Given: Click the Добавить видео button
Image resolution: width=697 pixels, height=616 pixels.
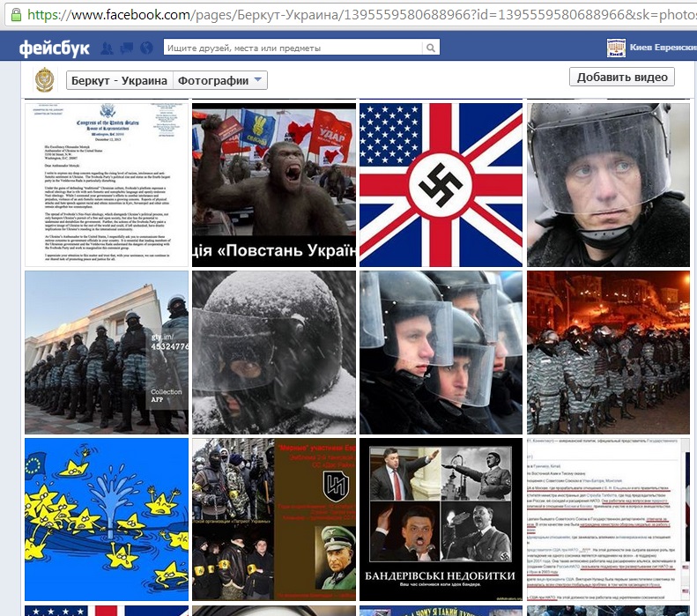Looking at the screenshot, I should (x=622, y=78).
